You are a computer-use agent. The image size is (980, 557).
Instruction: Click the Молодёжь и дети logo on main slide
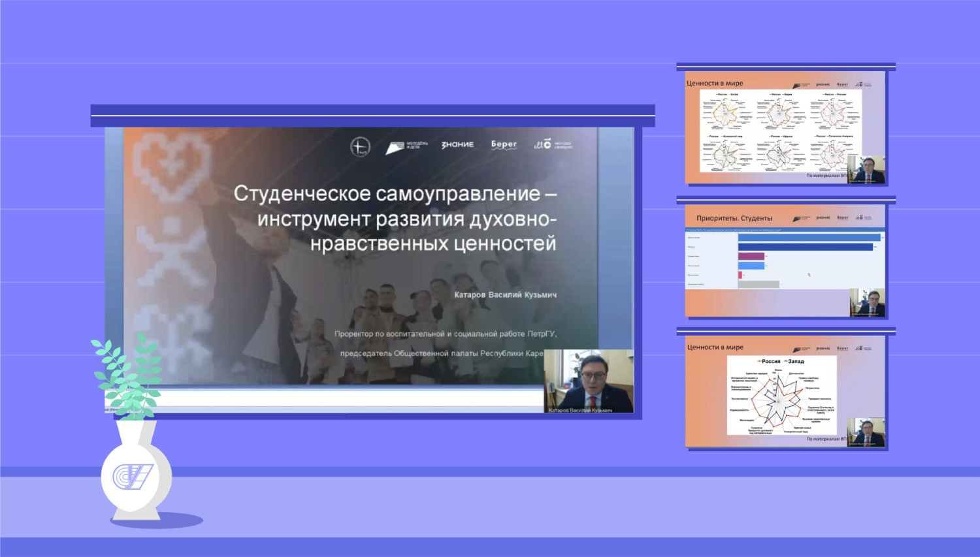click(x=406, y=146)
